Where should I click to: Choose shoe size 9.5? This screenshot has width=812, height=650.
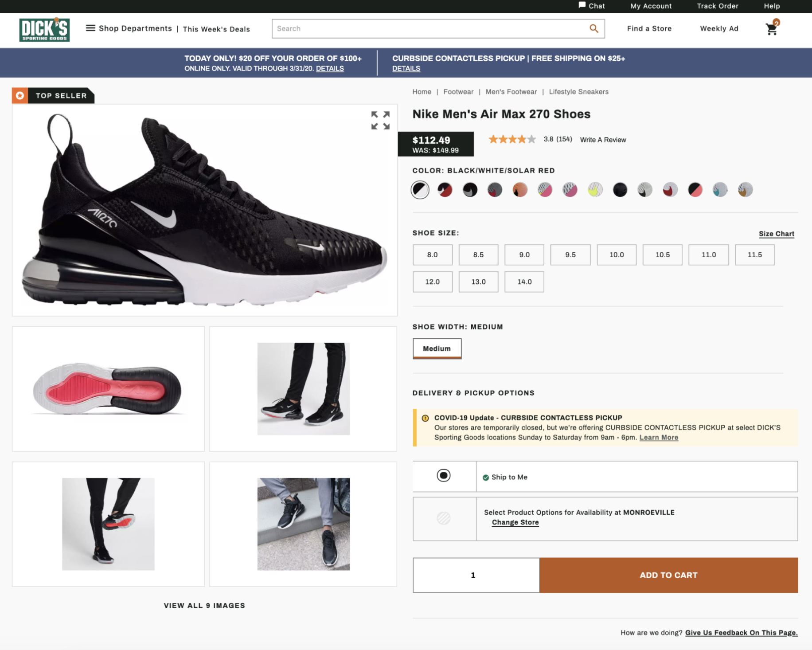pyautogui.click(x=570, y=255)
